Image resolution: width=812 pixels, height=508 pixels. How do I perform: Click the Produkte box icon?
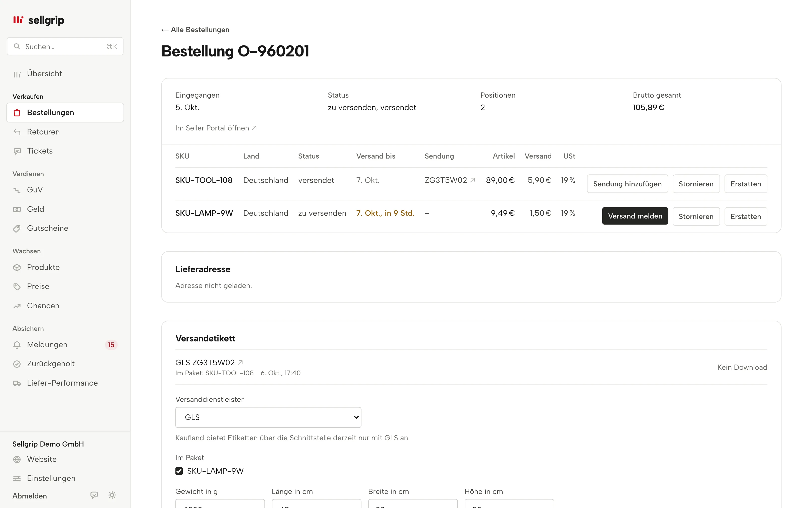click(17, 267)
